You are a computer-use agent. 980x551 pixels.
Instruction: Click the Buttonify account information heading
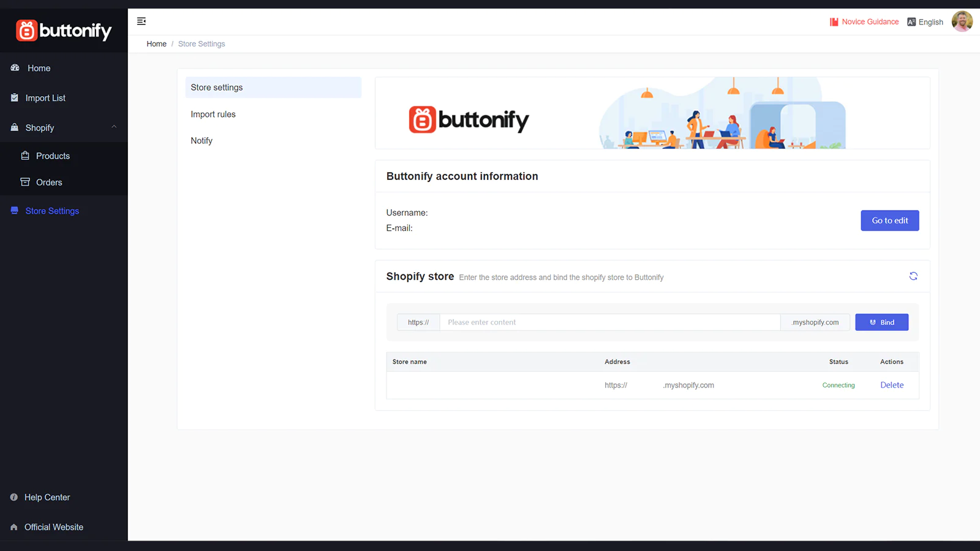[462, 176]
